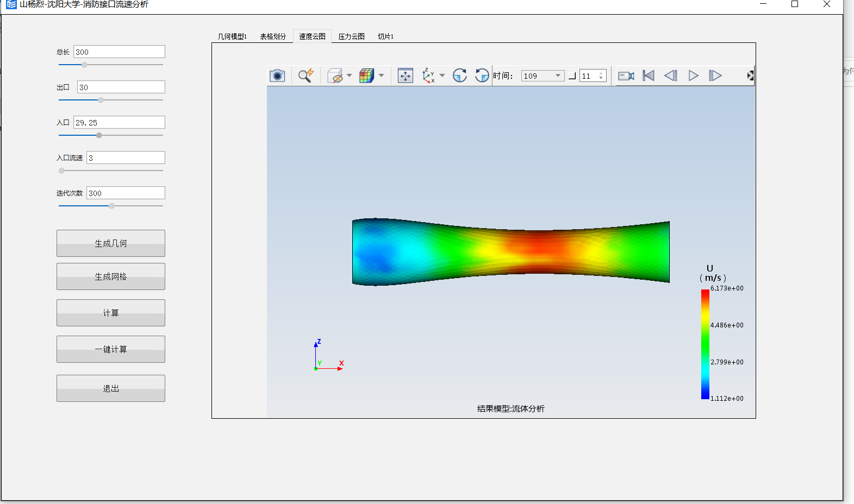Open the view axes orientation dropdown
This screenshot has width=854, height=504.
tap(442, 75)
